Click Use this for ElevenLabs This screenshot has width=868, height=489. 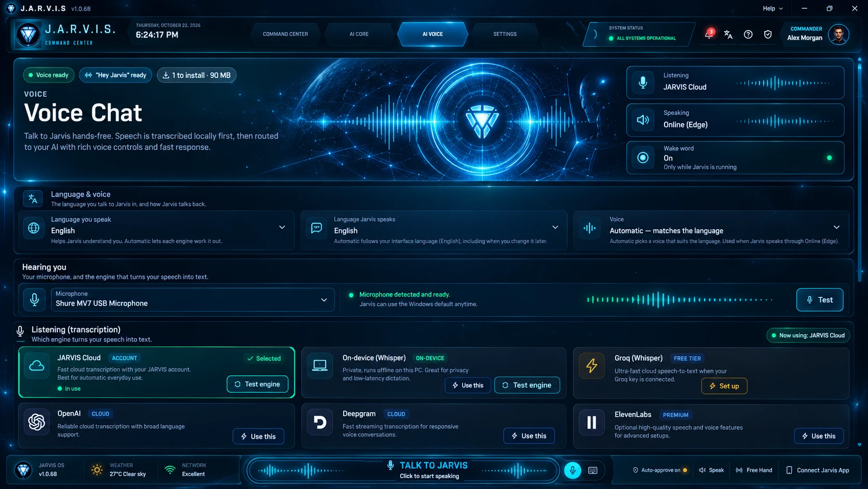(819, 436)
